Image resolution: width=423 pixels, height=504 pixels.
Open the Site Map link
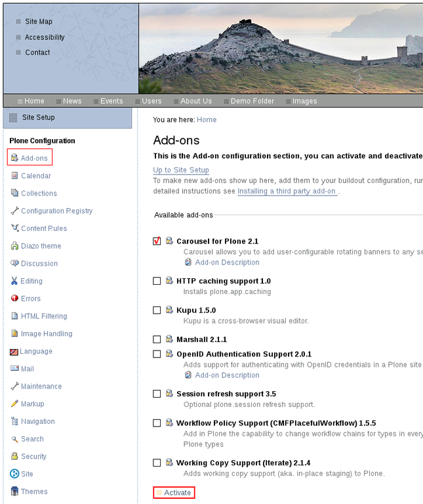39,22
